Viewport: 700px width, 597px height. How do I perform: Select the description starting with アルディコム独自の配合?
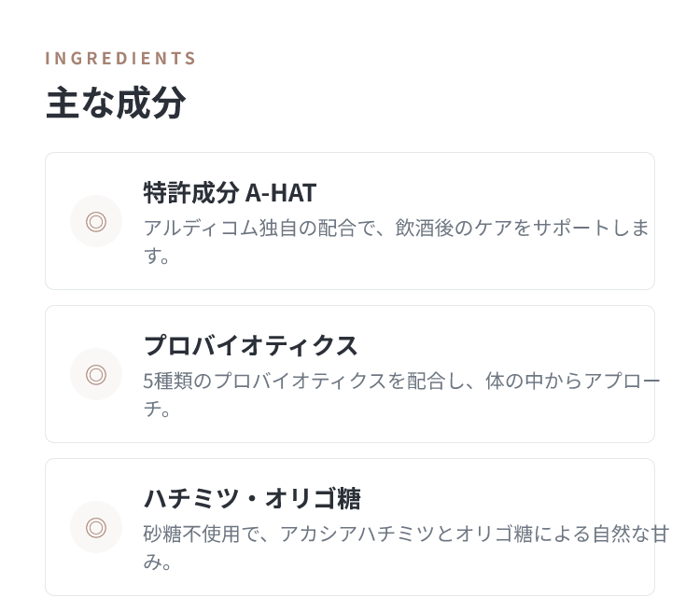coord(397,242)
